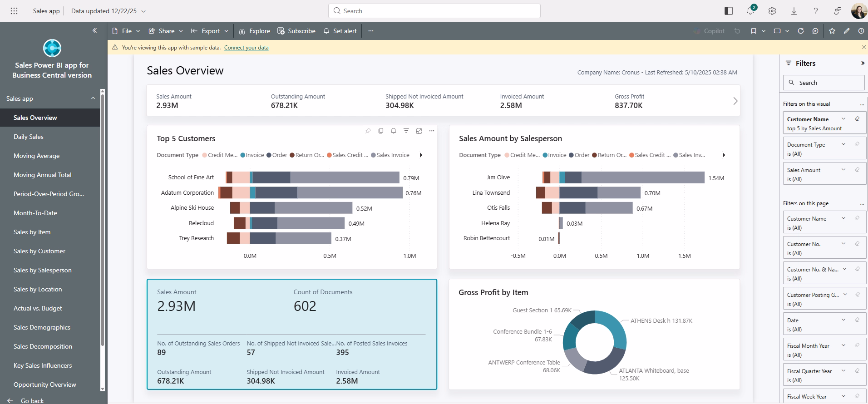Screen dimensions: 868x404
Task: Favorite the report with star icon
Action: pyautogui.click(x=832, y=31)
